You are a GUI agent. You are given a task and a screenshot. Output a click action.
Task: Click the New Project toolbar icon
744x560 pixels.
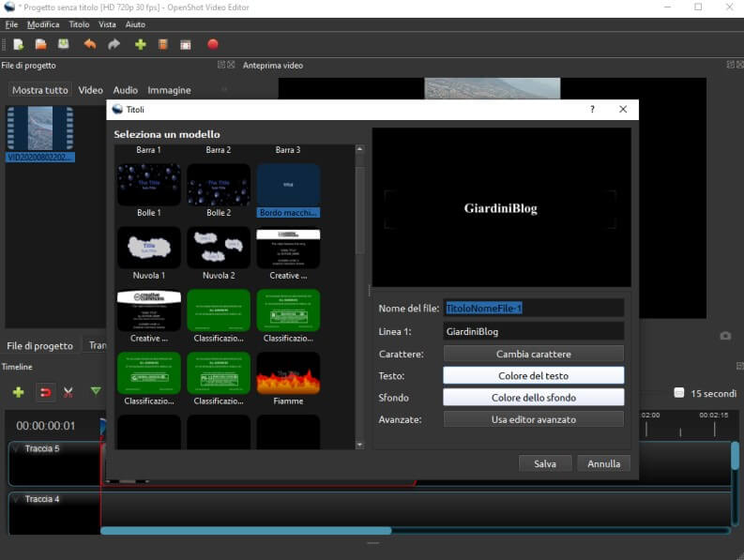19,45
